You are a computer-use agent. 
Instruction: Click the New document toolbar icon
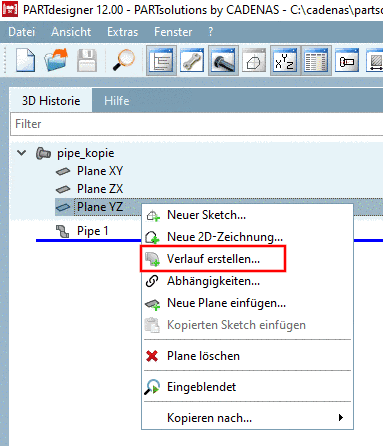[26, 60]
